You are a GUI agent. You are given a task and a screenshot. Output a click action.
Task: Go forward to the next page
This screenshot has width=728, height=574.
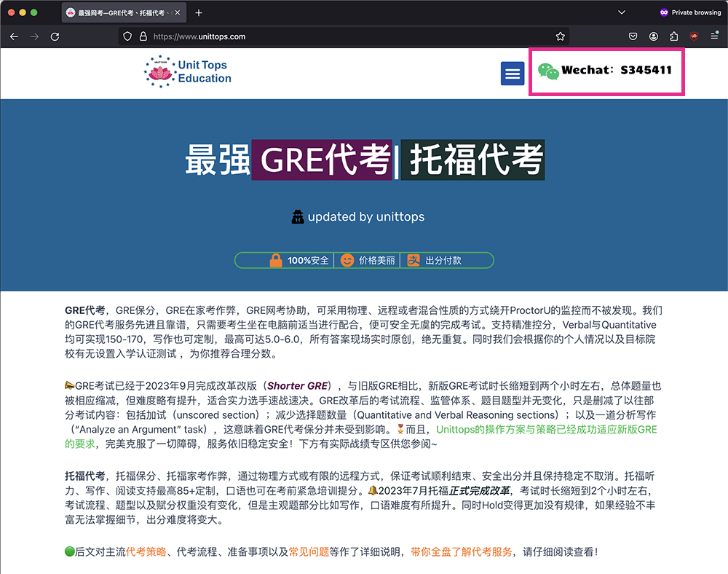(x=34, y=36)
